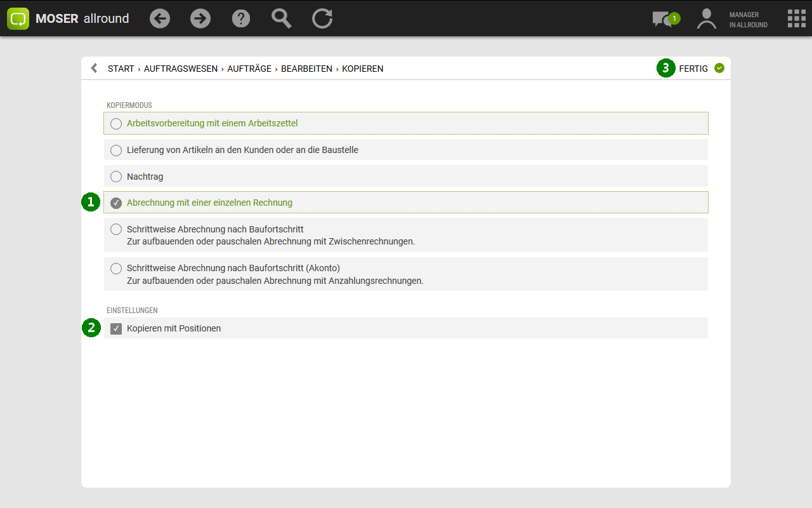Navigate to AUFTRAGSWESEN in the breadcrumb
Screen dimensions: 812x508
coord(181,69)
